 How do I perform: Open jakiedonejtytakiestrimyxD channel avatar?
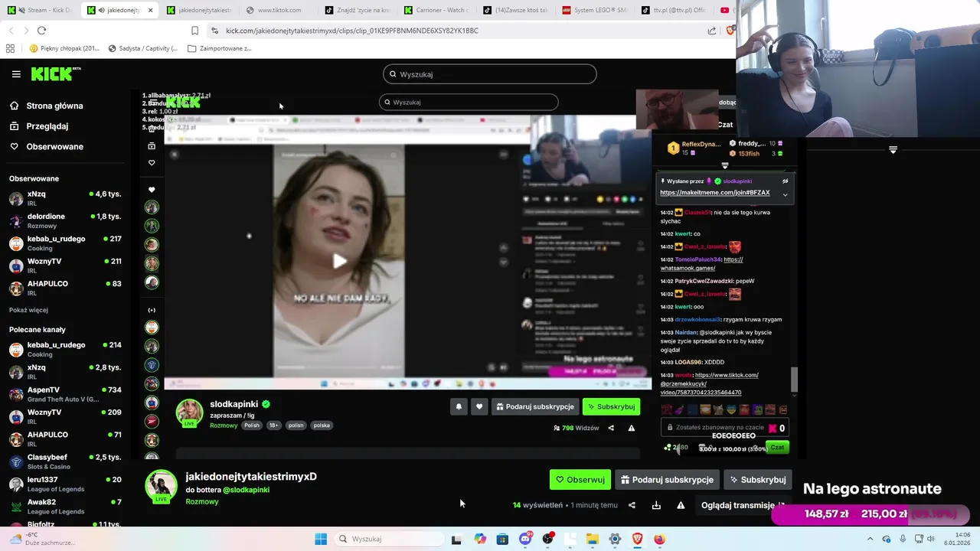pyautogui.click(x=162, y=487)
